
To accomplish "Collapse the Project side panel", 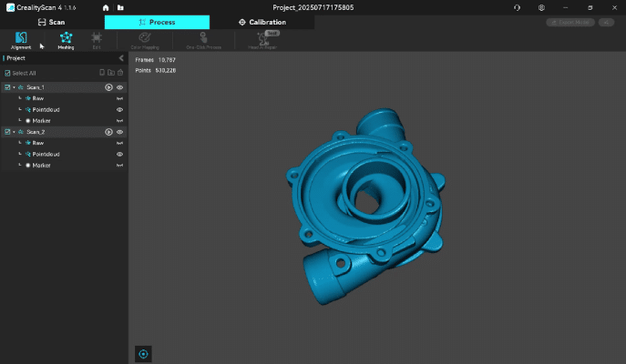I will (121, 58).
